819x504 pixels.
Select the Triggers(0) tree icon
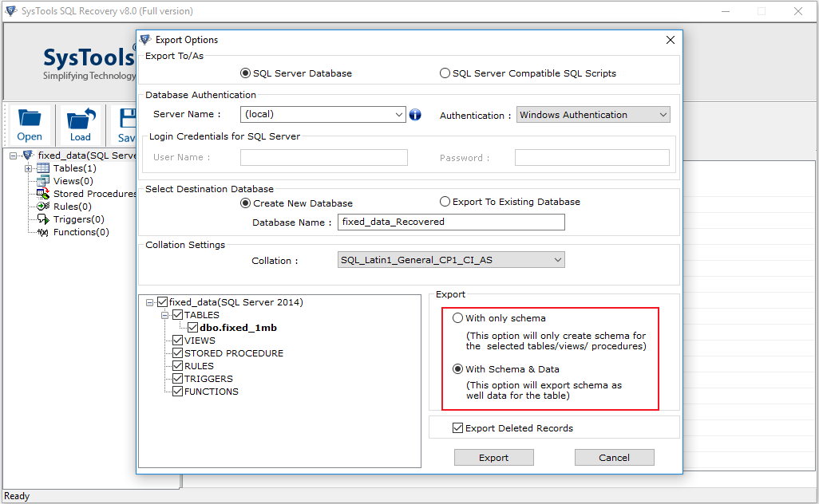(44, 219)
